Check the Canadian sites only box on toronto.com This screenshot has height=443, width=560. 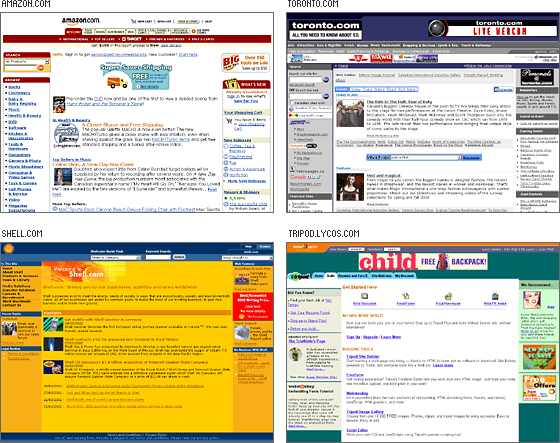pyautogui.click(x=291, y=103)
